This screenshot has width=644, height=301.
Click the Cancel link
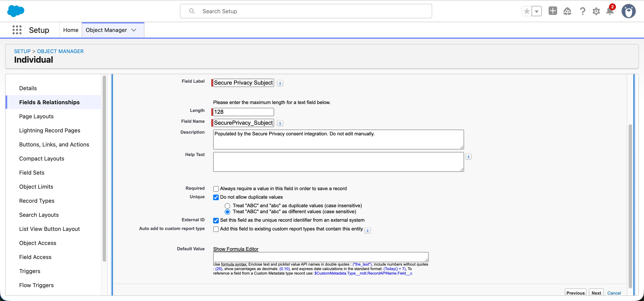[614, 293]
